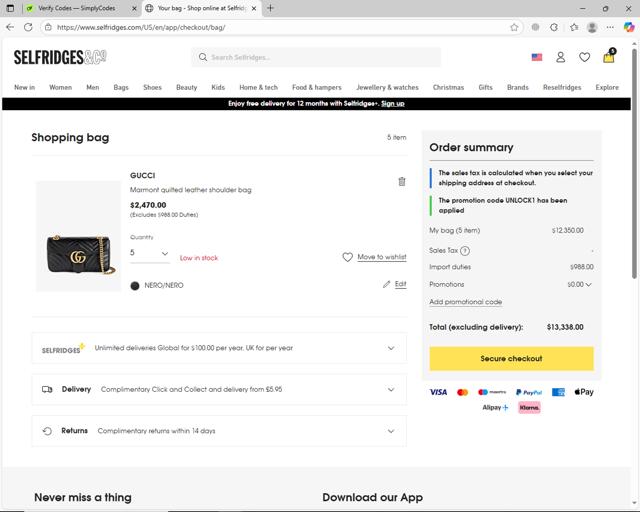Open the shopping bag icon in header
Screen dimensions: 640x512
tap(608, 57)
